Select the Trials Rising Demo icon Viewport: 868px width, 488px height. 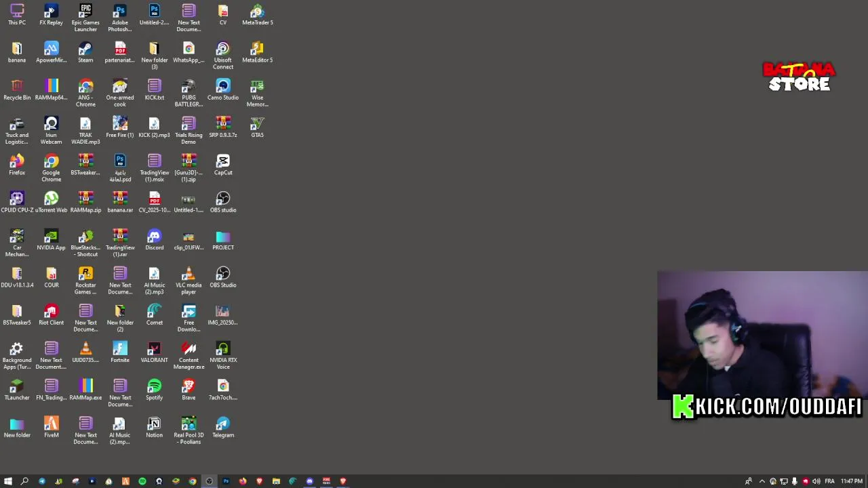click(189, 131)
